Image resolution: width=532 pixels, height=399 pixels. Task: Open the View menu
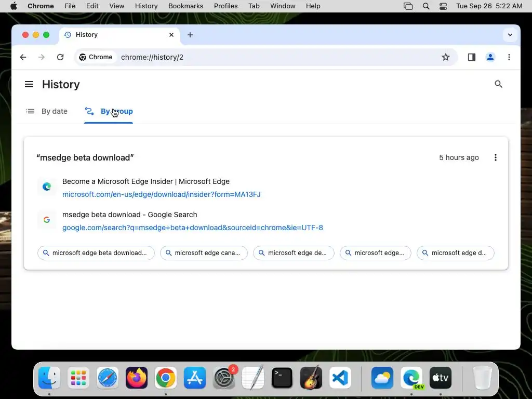117,6
